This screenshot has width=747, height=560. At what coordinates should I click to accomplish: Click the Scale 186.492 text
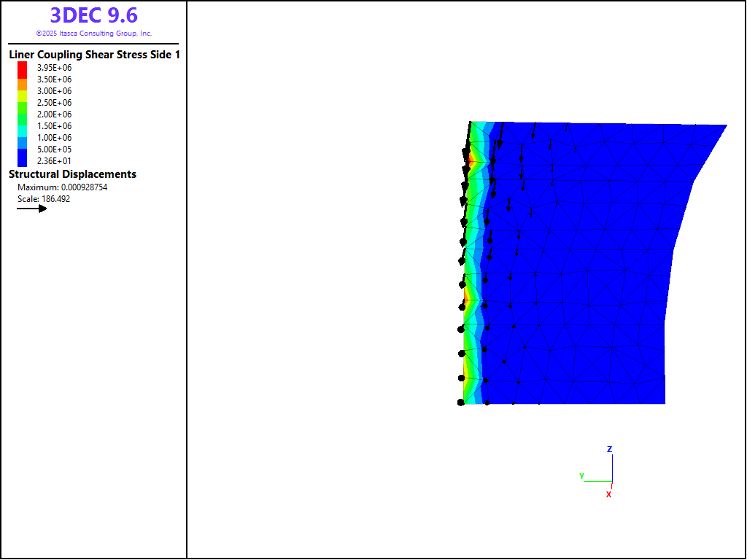(x=44, y=199)
